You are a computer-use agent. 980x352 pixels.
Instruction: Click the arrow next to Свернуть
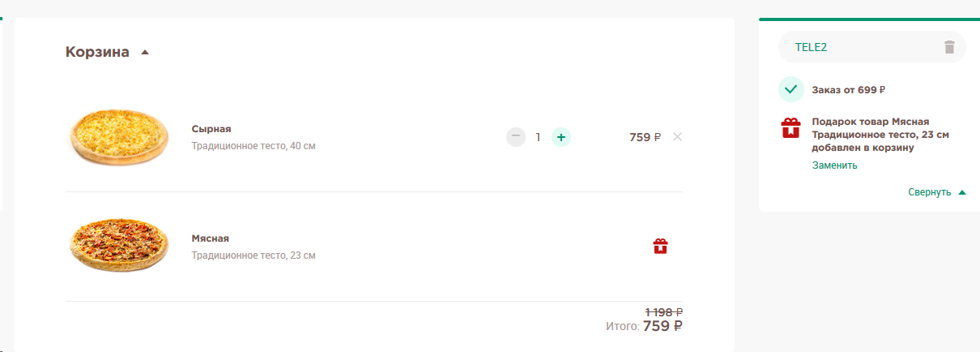click(962, 192)
